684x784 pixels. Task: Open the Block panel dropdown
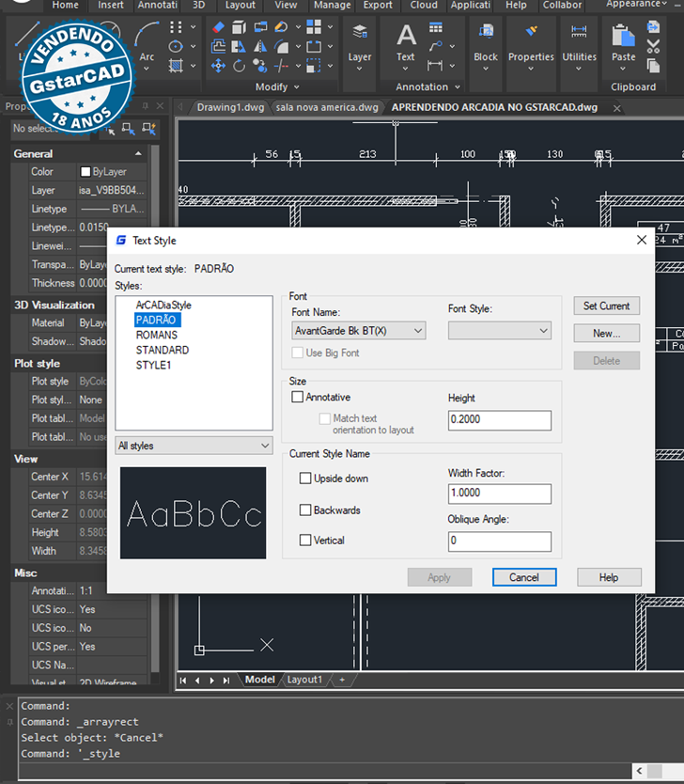click(486, 69)
